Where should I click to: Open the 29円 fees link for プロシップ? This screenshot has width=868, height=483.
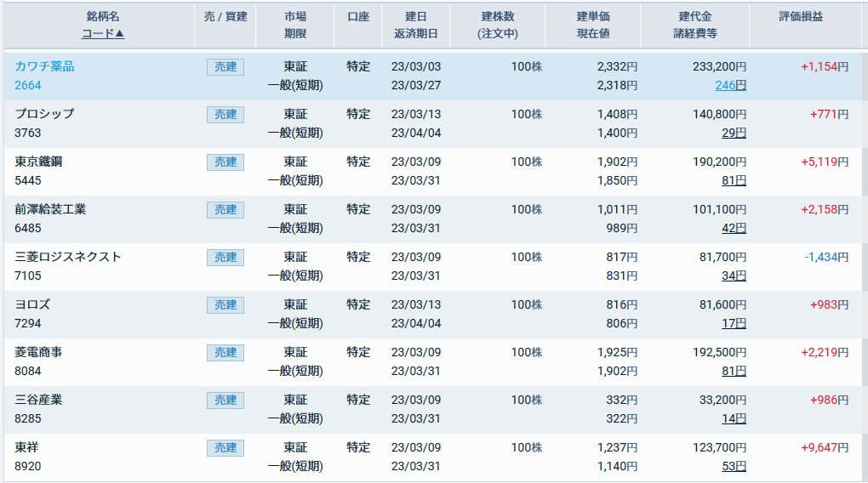[x=734, y=133]
